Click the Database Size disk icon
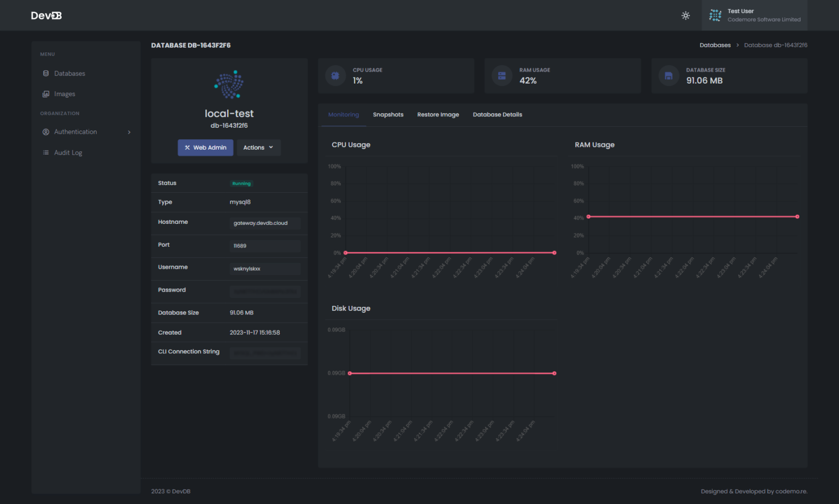 [x=668, y=75]
